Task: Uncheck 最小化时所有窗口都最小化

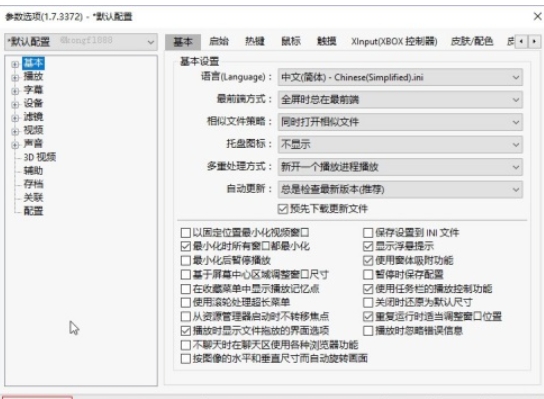Action: (186, 246)
